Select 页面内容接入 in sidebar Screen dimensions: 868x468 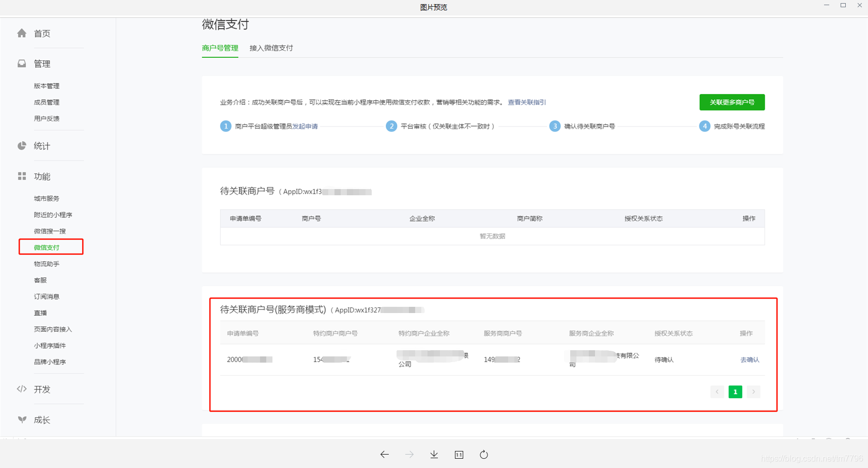[x=53, y=329]
